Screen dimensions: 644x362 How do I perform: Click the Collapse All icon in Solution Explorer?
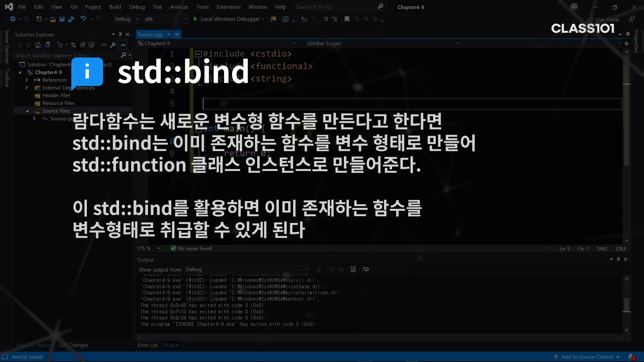pos(83,45)
